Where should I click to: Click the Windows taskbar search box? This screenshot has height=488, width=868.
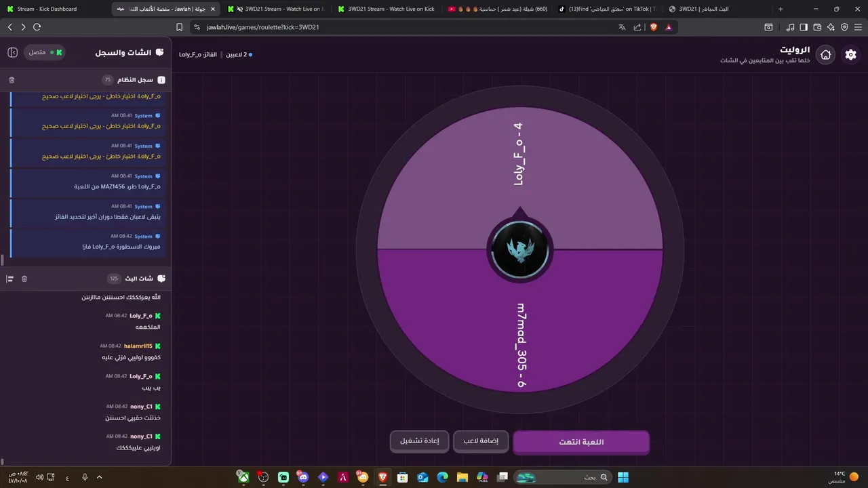562,477
